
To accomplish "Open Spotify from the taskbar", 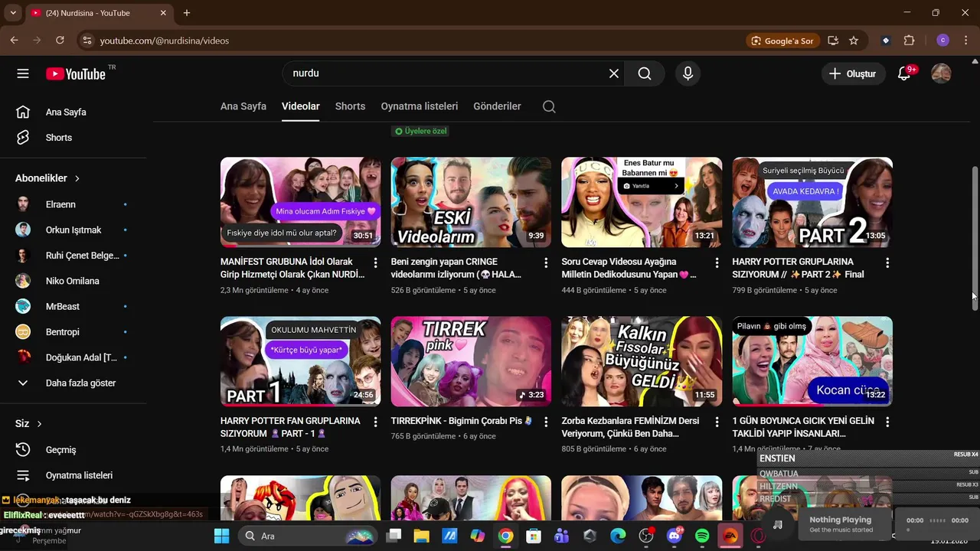I will click(x=702, y=536).
